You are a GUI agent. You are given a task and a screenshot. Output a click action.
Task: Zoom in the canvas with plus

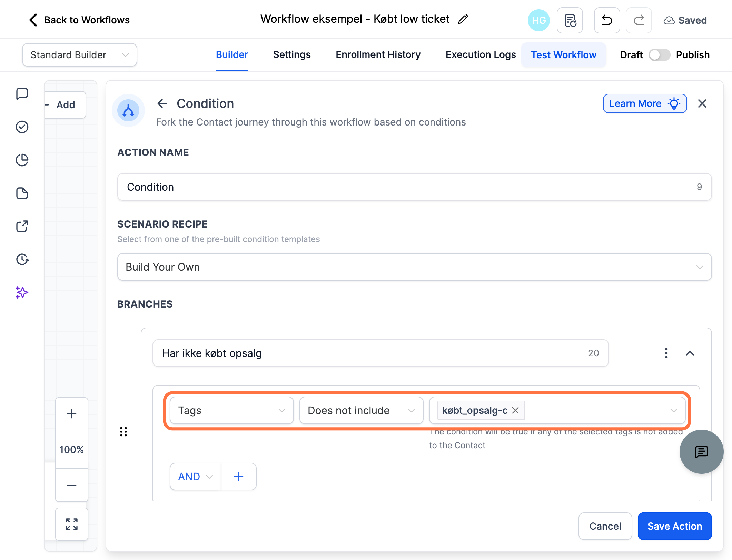click(72, 414)
